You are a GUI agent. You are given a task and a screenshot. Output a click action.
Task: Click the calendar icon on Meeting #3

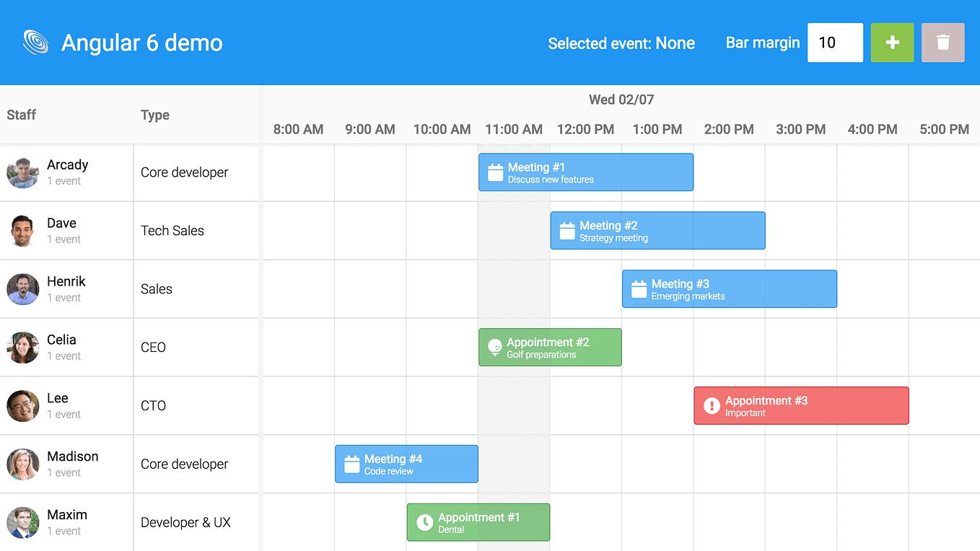coord(639,288)
